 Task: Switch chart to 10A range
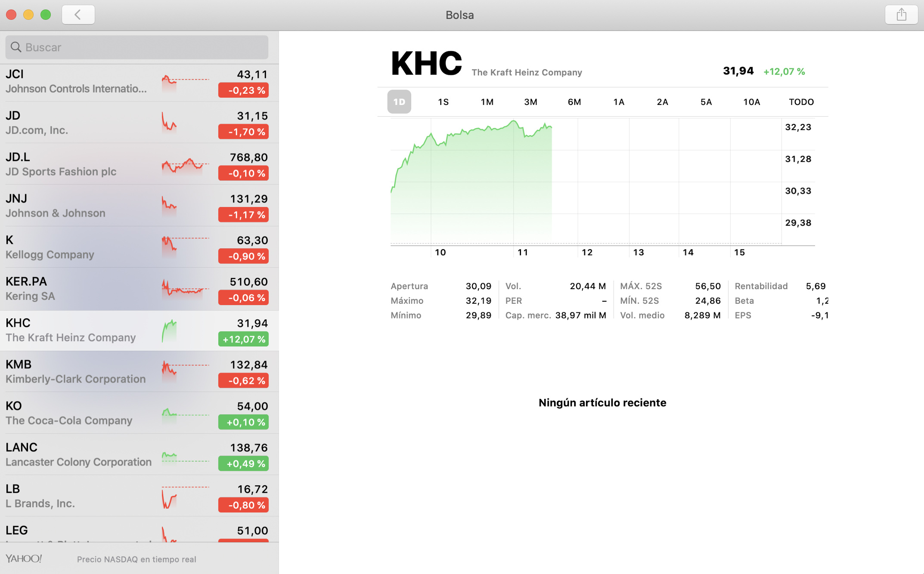(752, 102)
